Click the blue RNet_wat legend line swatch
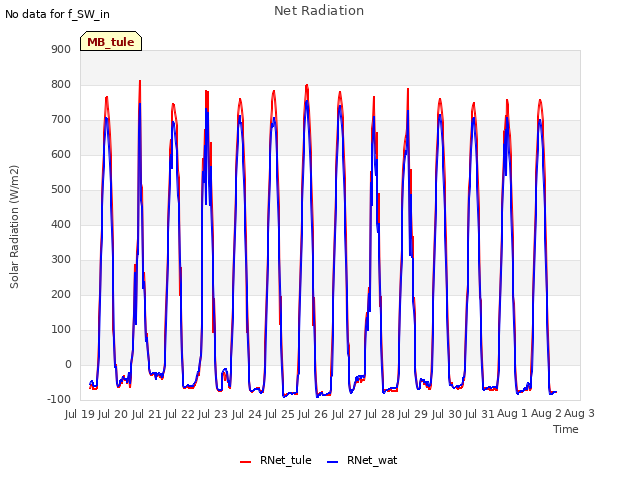640x480 pixels. [333, 462]
